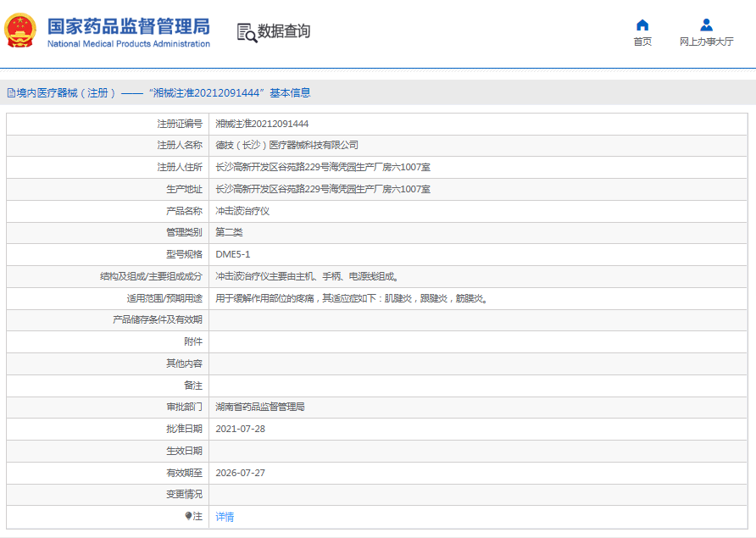Click the 首页 text link

[x=642, y=42]
